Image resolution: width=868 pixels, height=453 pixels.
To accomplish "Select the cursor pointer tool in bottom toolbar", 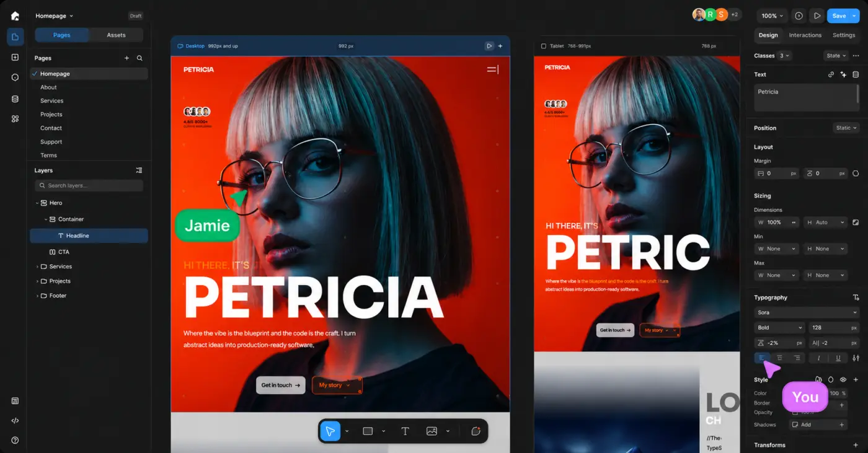I will pyautogui.click(x=330, y=431).
